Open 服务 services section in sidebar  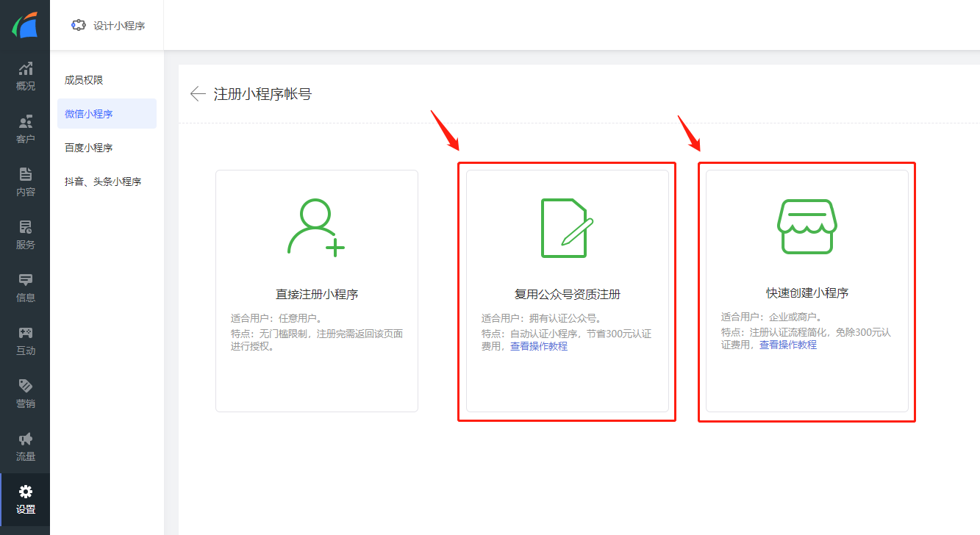[x=25, y=235]
